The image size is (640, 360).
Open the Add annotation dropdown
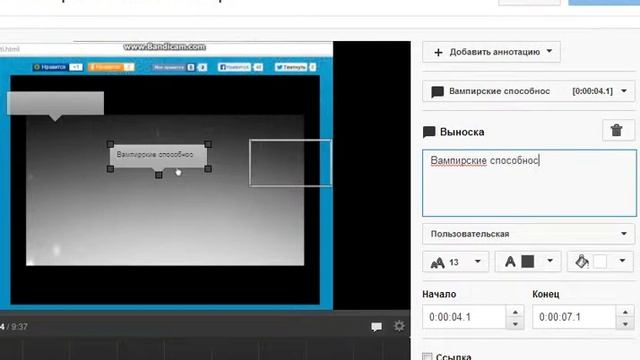tap(491, 52)
